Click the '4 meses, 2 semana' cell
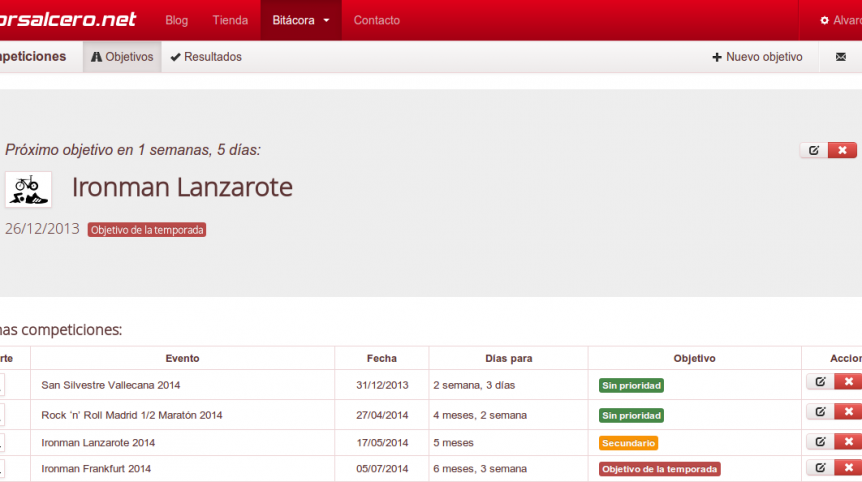 coord(480,415)
